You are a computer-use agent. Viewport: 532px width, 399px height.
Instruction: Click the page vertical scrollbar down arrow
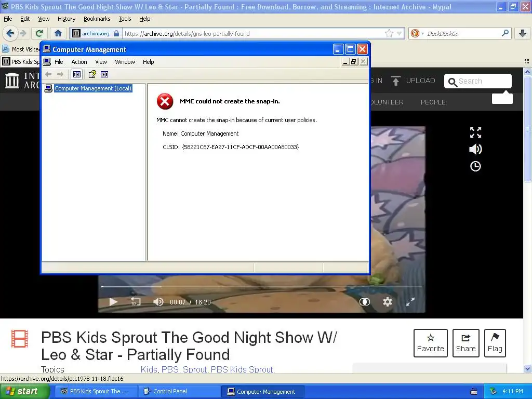pyautogui.click(x=527, y=368)
